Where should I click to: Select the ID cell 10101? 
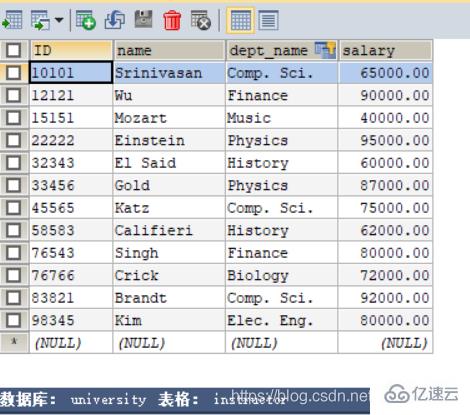pyautogui.click(x=71, y=73)
